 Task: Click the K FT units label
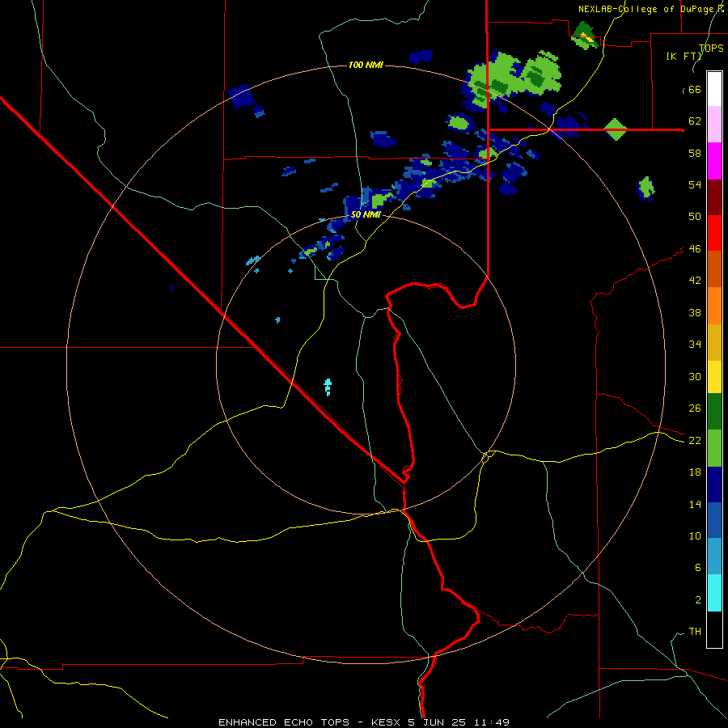tap(684, 56)
